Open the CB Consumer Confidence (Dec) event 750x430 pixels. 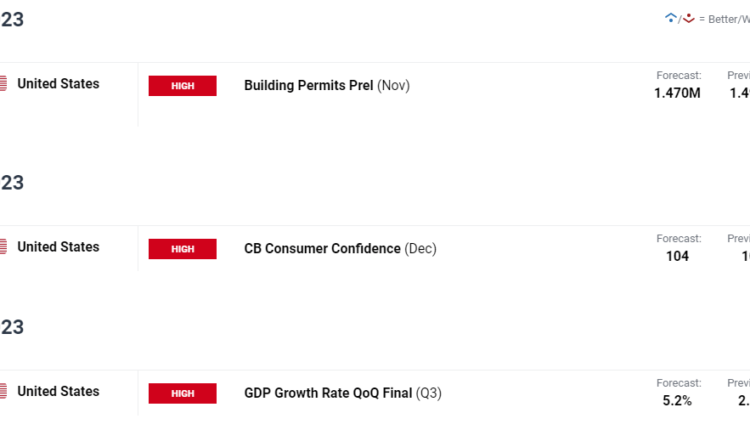click(x=340, y=249)
